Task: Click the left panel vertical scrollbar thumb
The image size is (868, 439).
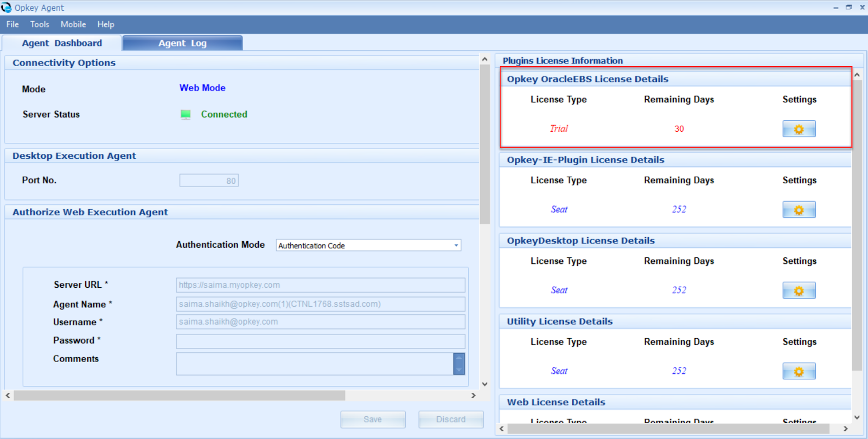Action: point(485,144)
